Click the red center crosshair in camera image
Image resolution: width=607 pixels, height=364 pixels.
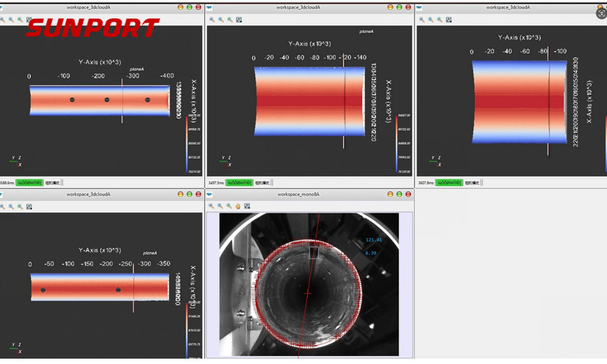point(308,294)
